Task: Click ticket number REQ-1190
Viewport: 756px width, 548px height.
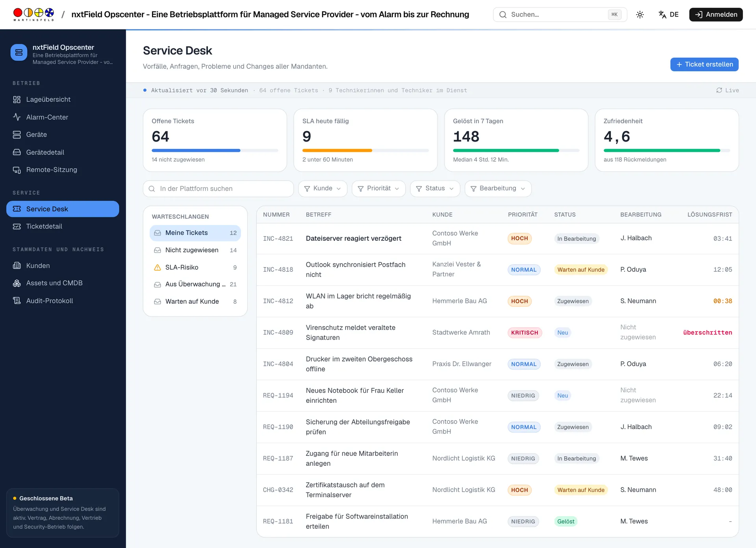Action: (278, 427)
